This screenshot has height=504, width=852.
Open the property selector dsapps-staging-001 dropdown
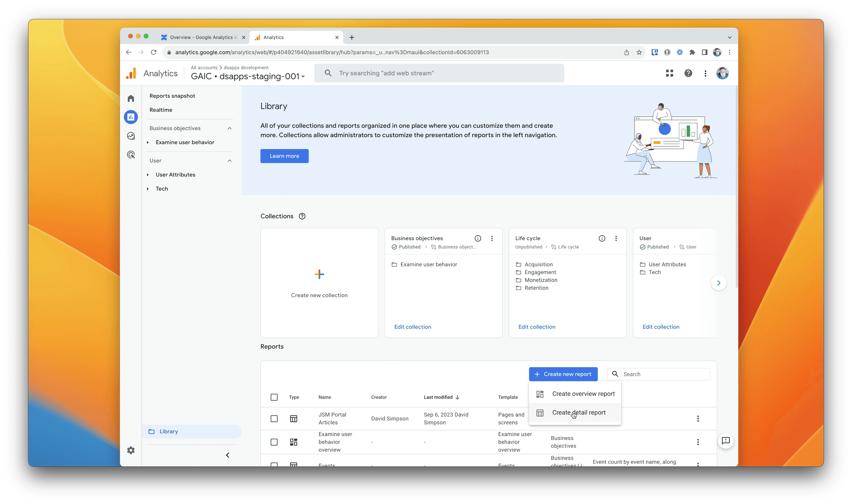[x=248, y=76]
